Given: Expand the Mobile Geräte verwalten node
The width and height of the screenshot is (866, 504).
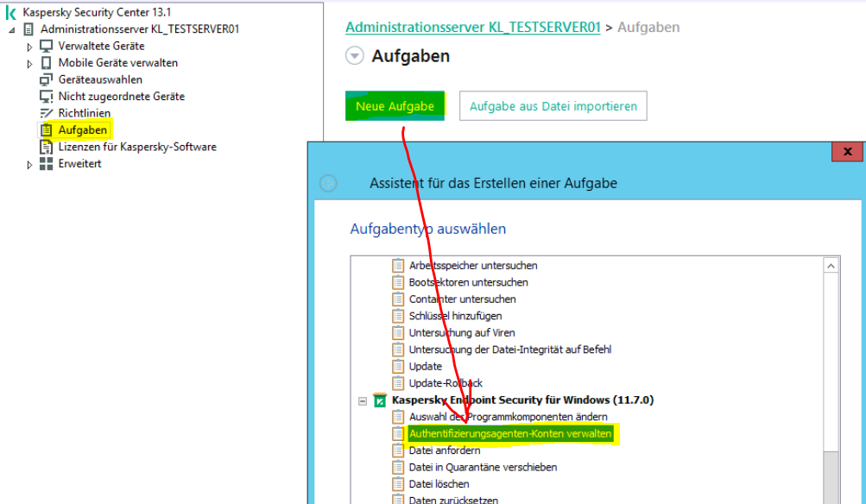Looking at the screenshot, I should [29, 64].
